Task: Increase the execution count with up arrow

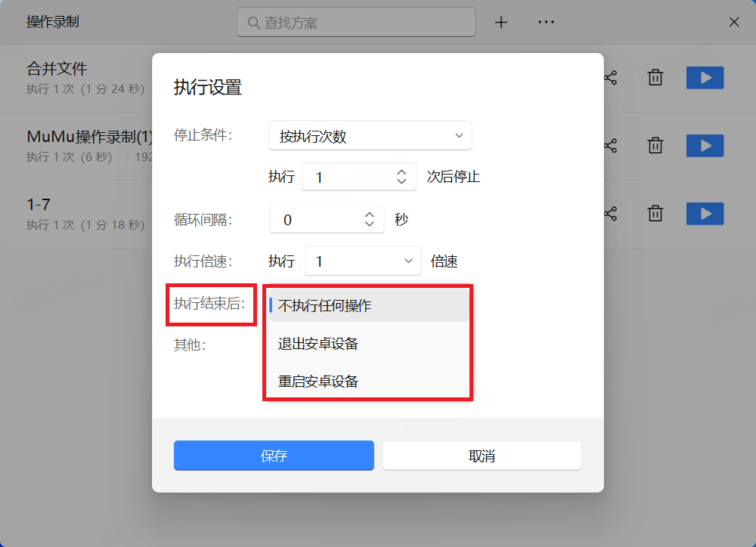Action: pyautogui.click(x=401, y=173)
